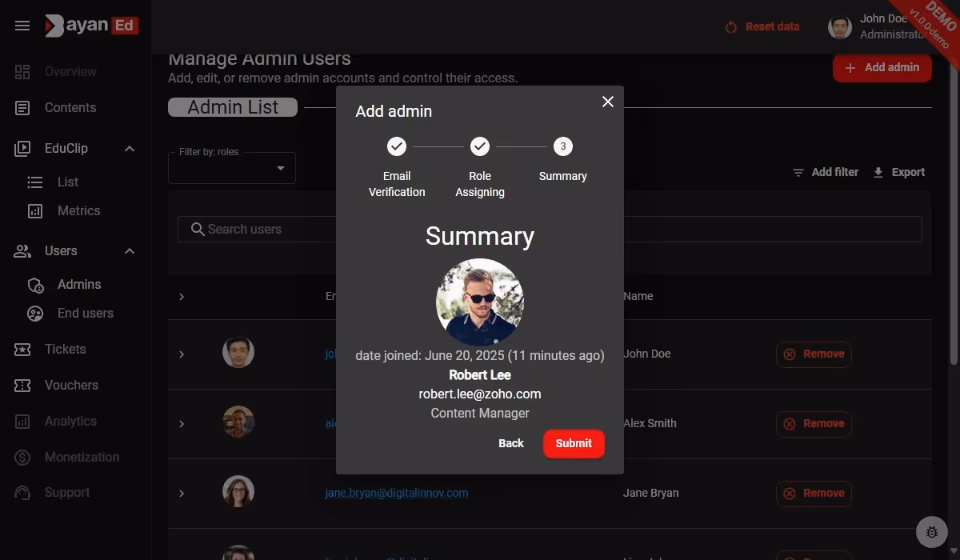
Task: Click the Users group icon
Action: tap(22, 251)
